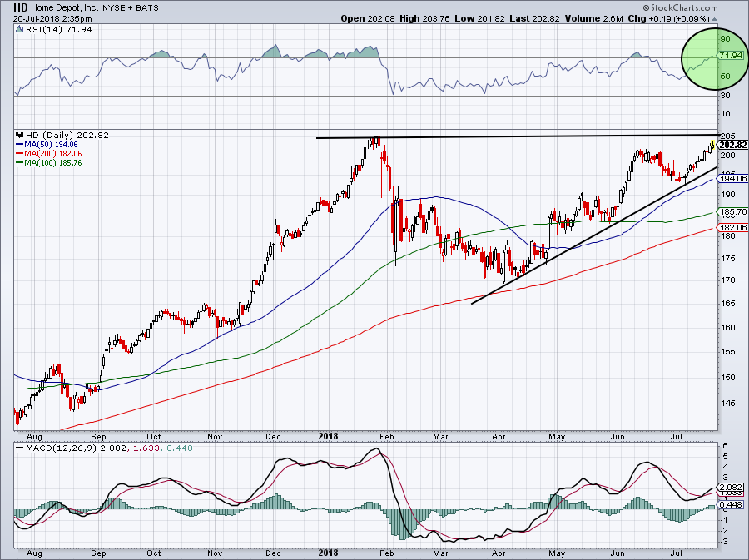Click the MA(100) 185.76 legend entry
The image size is (749, 560).
click(53, 163)
